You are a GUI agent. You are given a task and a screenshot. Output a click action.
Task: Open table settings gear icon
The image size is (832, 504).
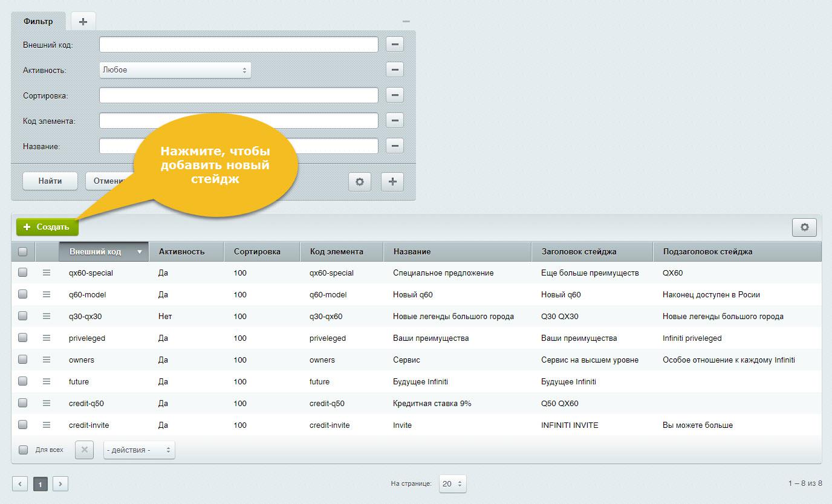point(804,227)
